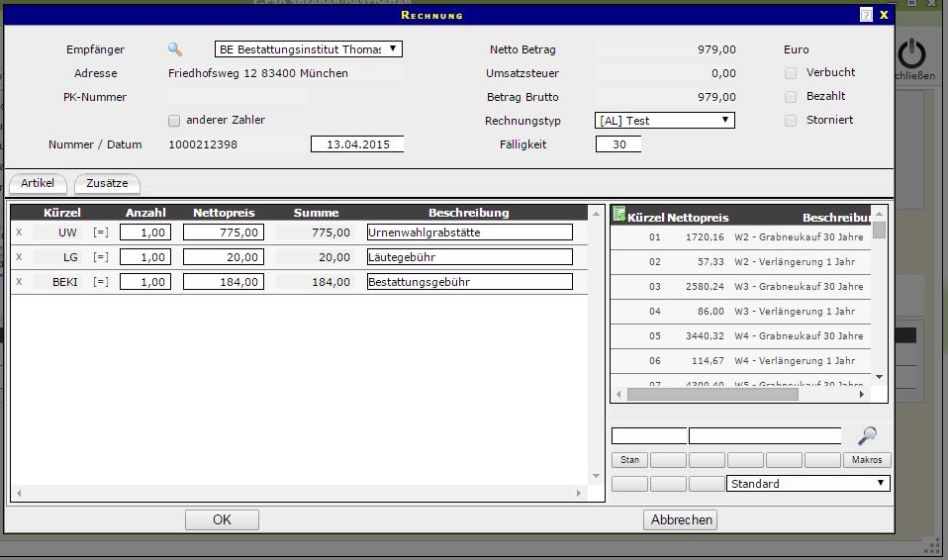
Task: Click the green list icon beside Kürzel header
Action: pos(619,214)
